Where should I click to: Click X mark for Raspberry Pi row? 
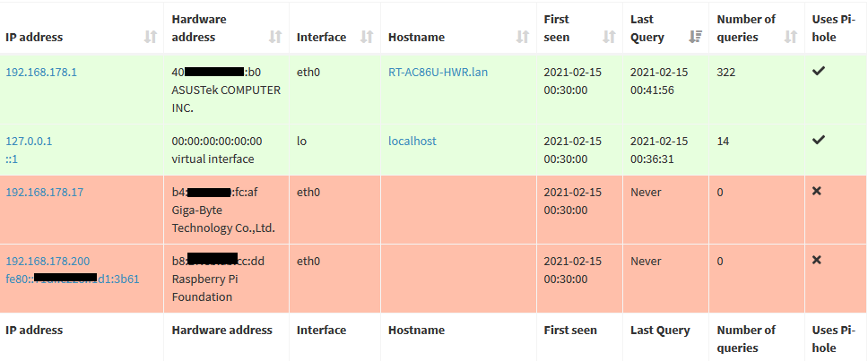tap(817, 260)
